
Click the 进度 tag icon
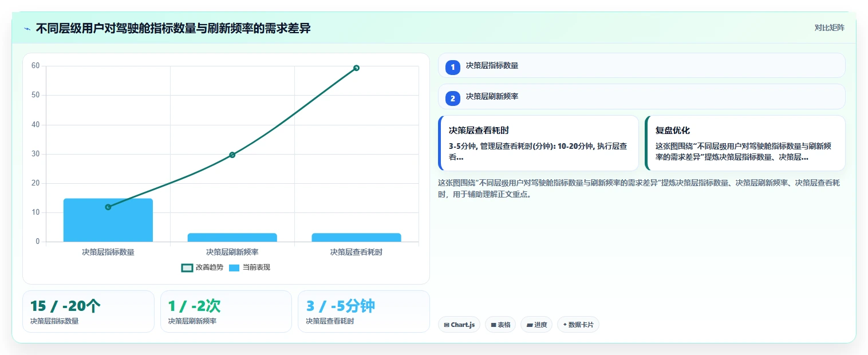pos(530,325)
